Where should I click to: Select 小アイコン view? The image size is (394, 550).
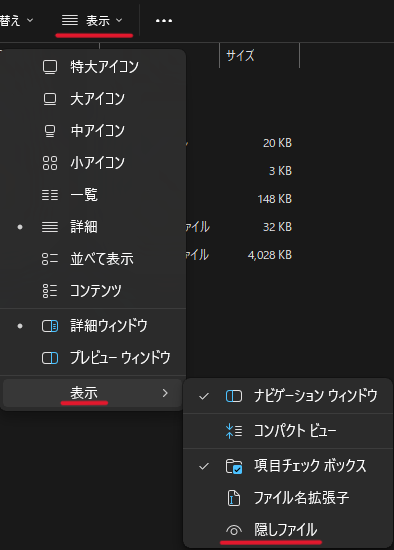pos(93,163)
